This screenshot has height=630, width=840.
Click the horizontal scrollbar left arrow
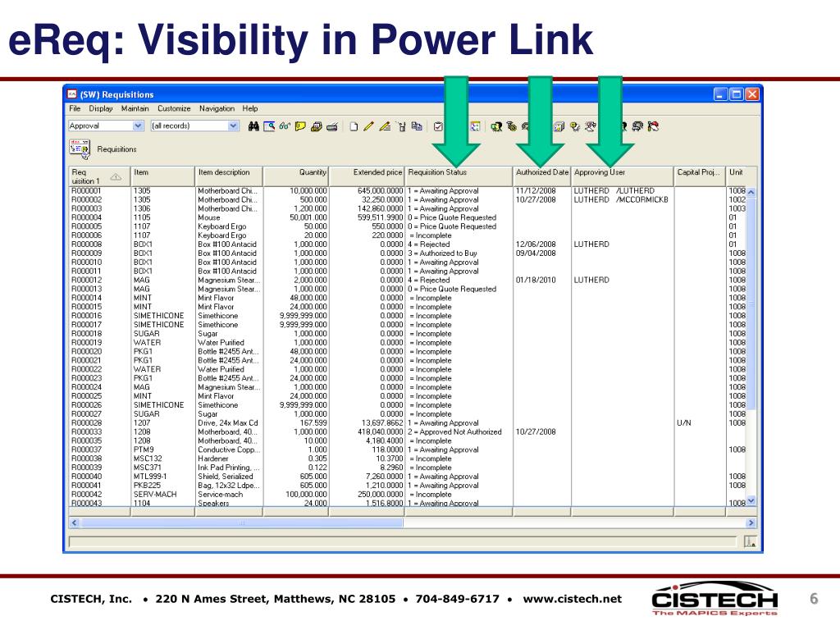(x=75, y=523)
